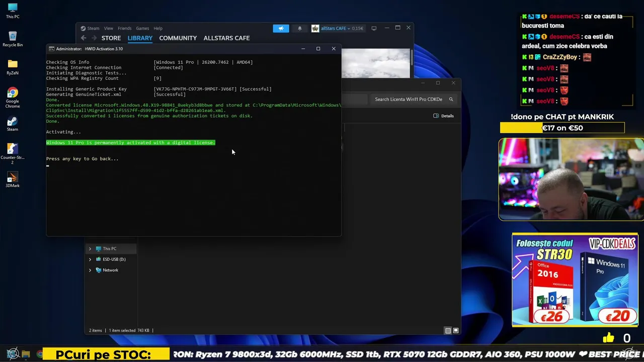This screenshot has width=644, height=362.
Task: Go back with Steam's back arrow
Action: click(84, 38)
